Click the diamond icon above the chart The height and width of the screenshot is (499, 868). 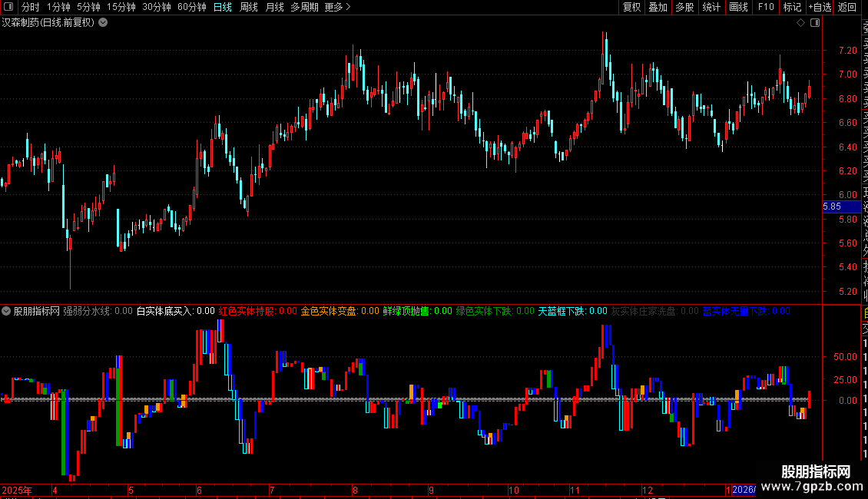(800, 23)
